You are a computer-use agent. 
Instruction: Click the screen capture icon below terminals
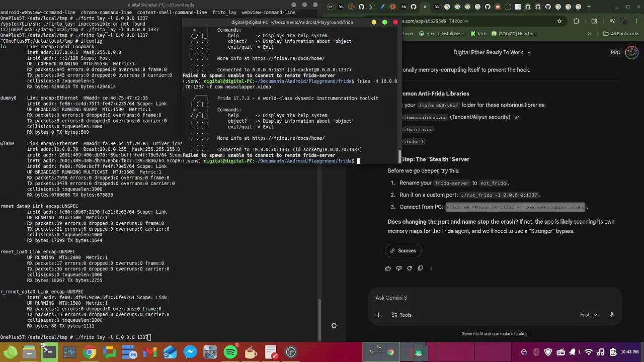click(334, 326)
